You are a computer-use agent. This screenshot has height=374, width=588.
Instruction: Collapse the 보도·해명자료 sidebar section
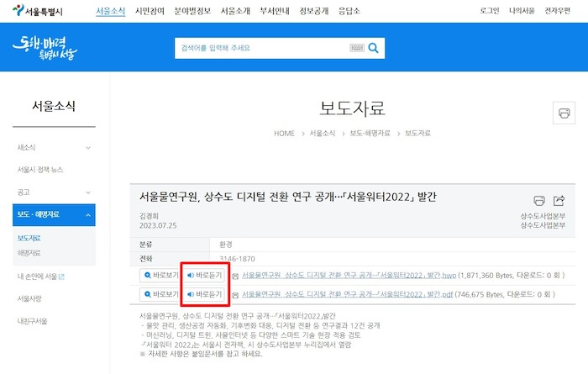click(x=88, y=215)
